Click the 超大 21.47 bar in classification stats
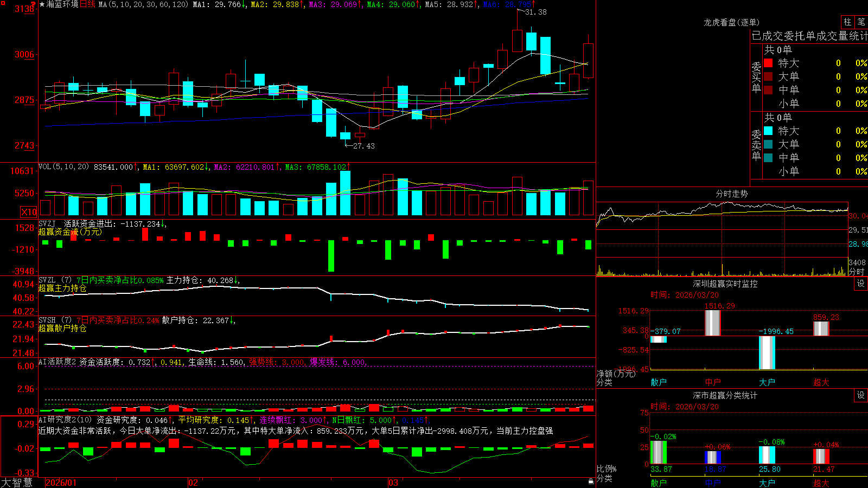868x488 pixels. pyautogui.click(x=821, y=457)
